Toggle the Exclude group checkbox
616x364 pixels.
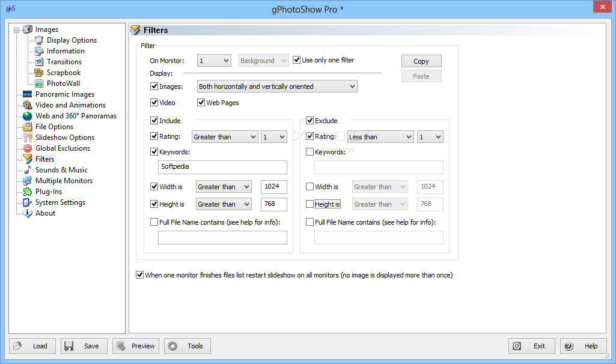pos(310,121)
